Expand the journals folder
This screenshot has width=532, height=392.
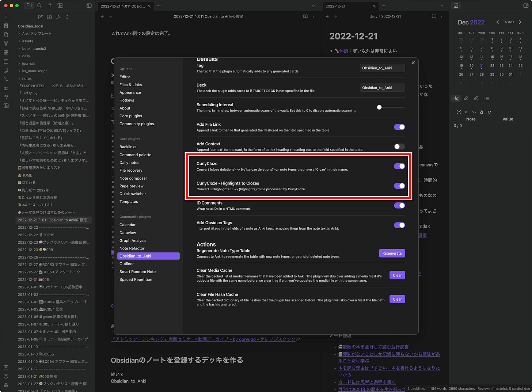tap(28, 64)
